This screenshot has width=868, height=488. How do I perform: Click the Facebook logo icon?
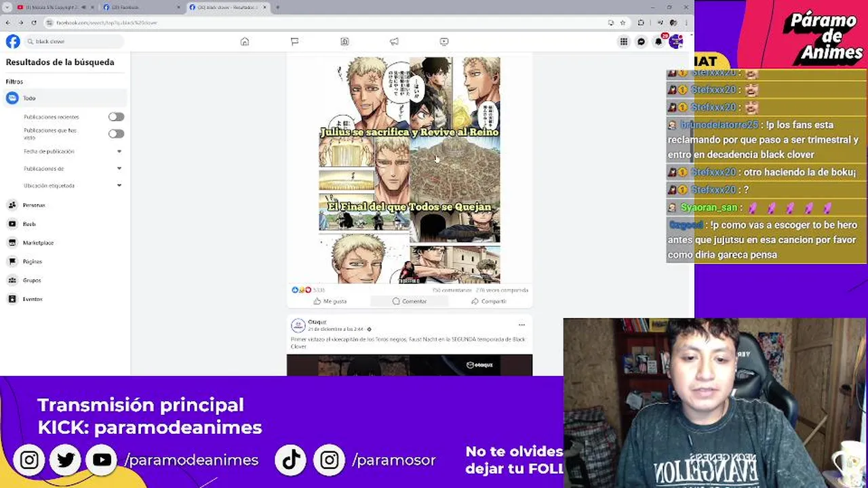point(13,41)
